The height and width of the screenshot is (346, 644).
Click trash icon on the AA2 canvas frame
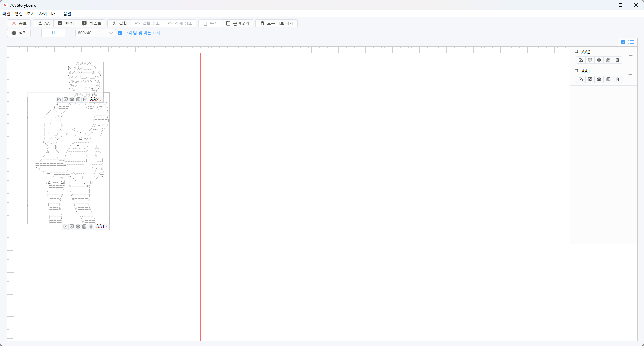(85, 99)
